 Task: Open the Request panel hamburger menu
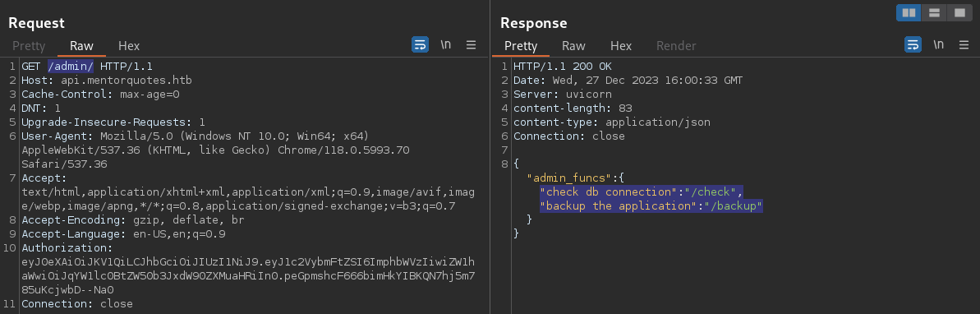(x=472, y=45)
